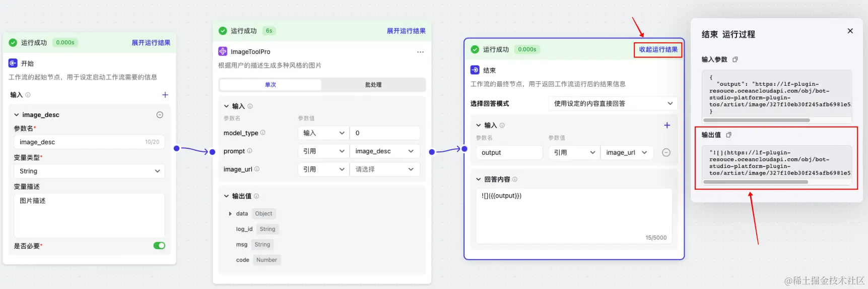This screenshot has height=289, width=868.
Task: Click Start node output connection port
Action: [176, 148]
